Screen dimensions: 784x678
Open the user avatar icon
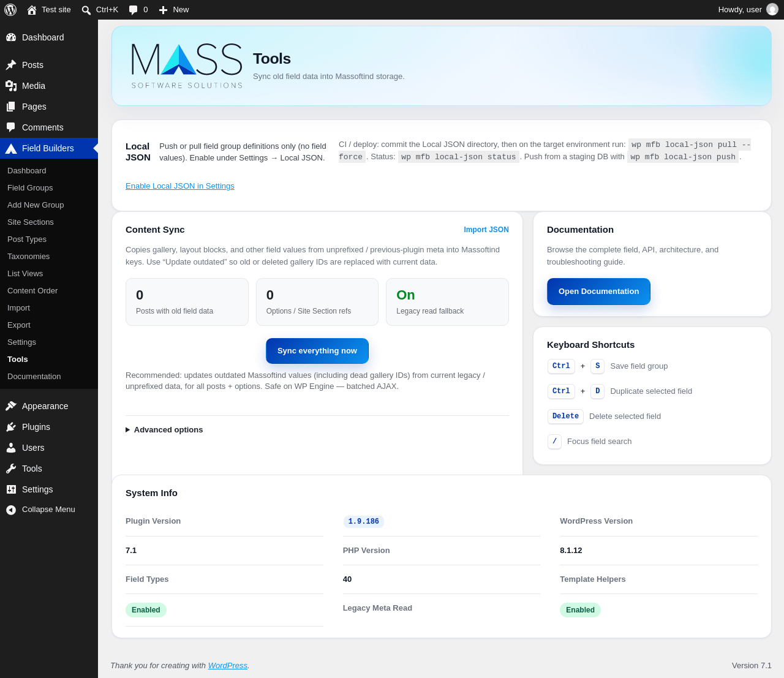(772, 9)
